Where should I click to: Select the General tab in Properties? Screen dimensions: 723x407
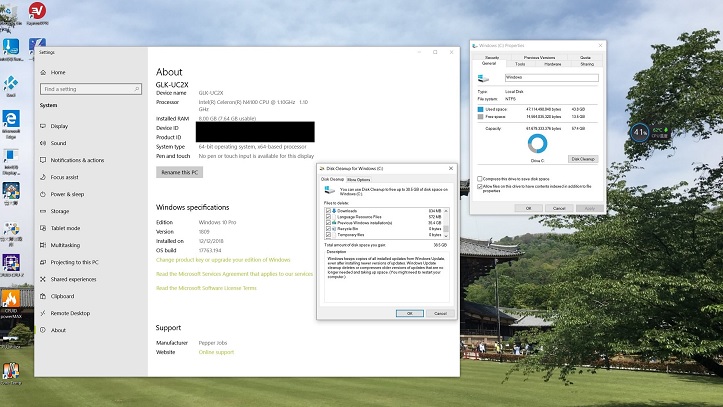[x=489, y=64]
